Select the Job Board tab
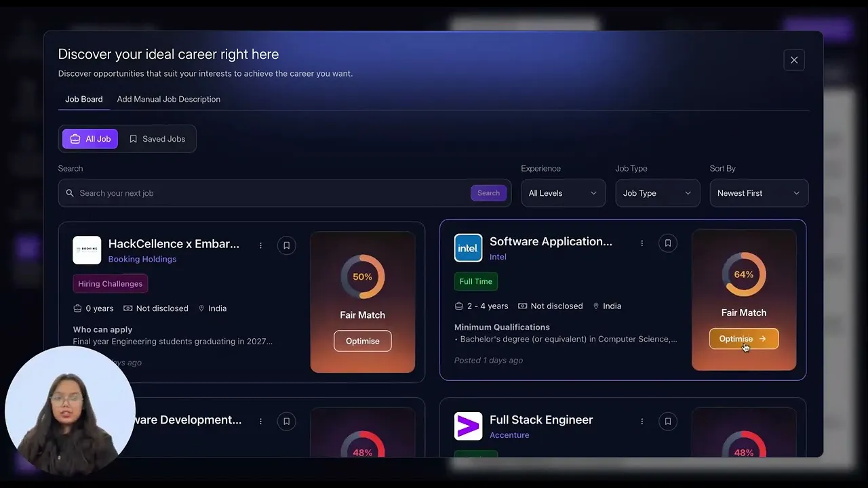The image size is (868, 488). point(84,99)
